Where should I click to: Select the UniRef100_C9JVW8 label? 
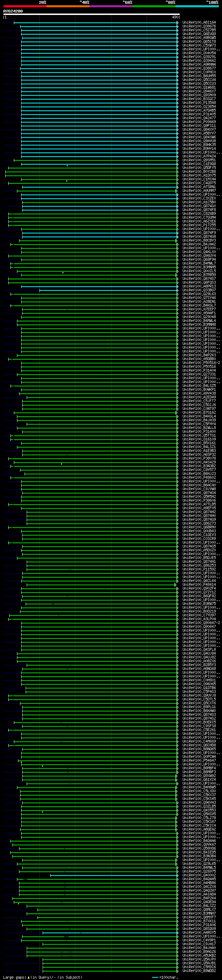click(199, 489)
